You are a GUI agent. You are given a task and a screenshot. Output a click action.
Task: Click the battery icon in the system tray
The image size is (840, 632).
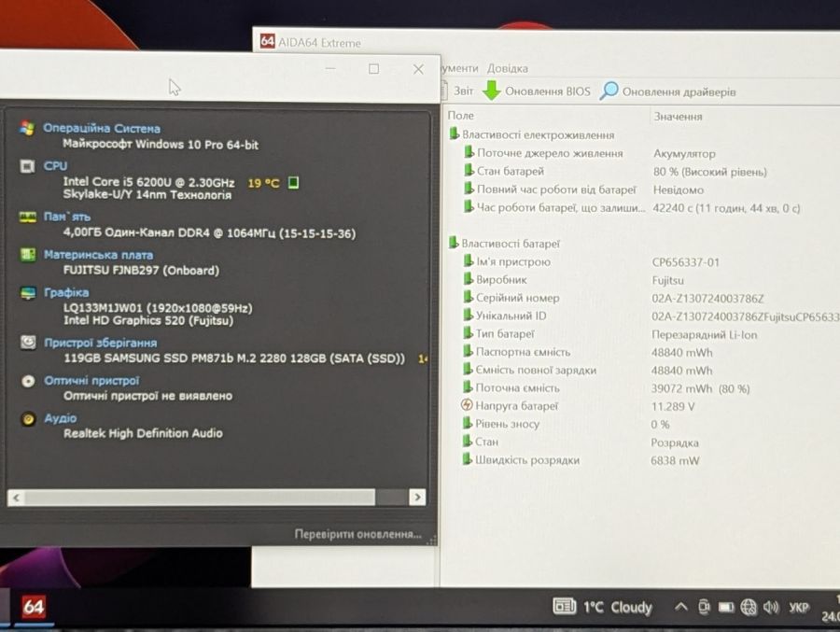(x=726, y=608)
